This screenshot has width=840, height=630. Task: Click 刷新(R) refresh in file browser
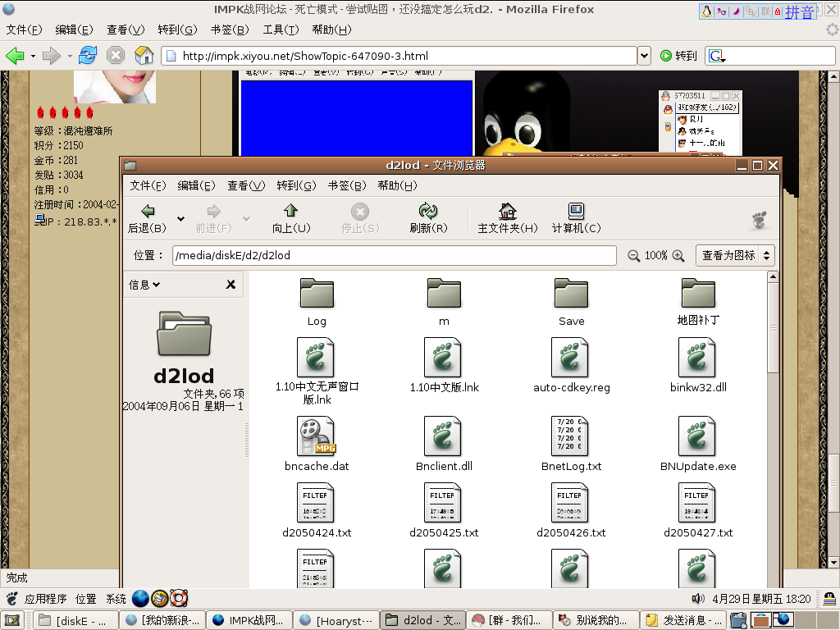coord(428,218)
